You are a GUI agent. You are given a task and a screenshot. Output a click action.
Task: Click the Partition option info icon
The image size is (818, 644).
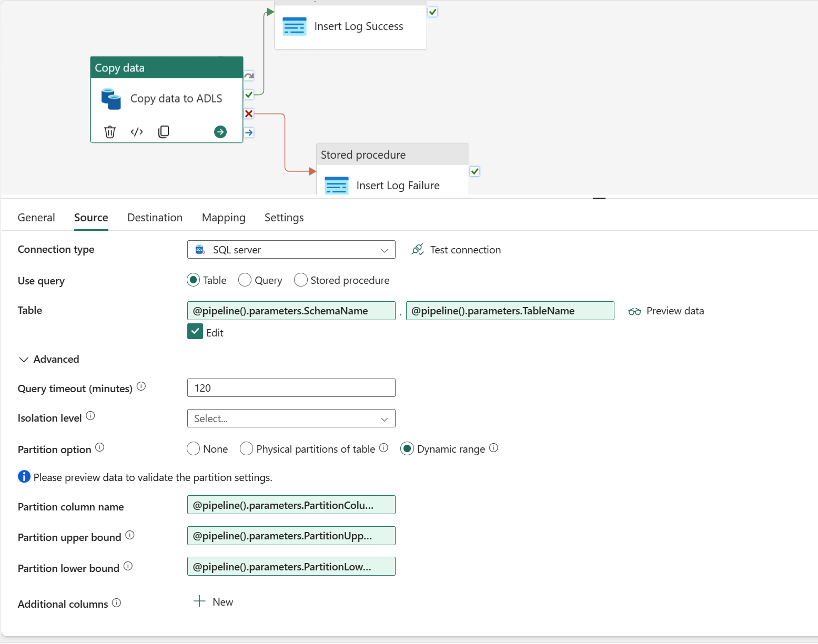pyautogui.click(x=100, y=447)
